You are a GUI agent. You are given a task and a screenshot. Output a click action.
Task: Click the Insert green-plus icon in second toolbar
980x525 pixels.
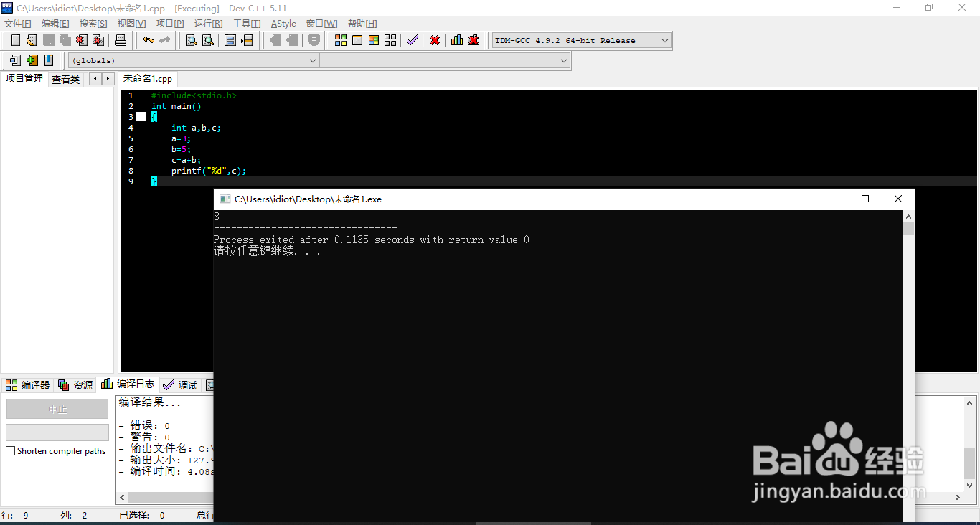click(32, 60)
